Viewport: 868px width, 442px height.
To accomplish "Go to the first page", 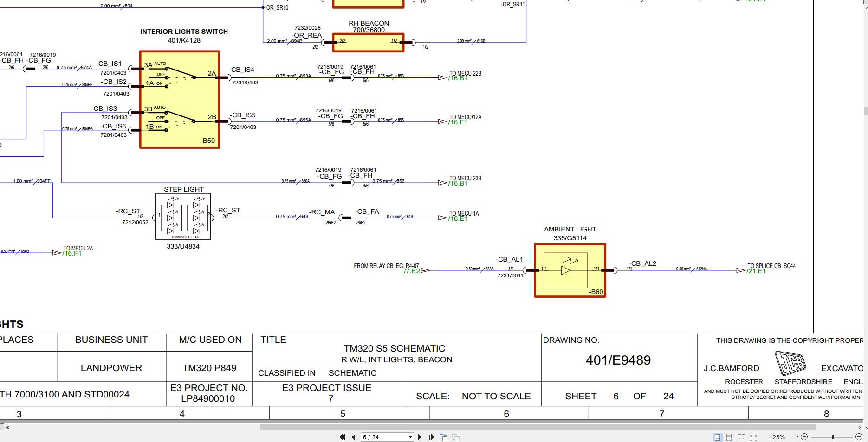I will tap(342, 437).
